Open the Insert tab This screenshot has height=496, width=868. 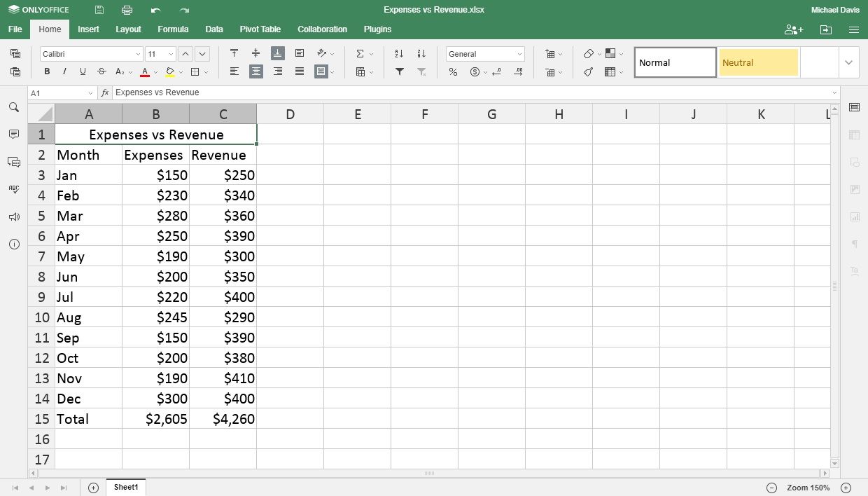click(88, 29)
